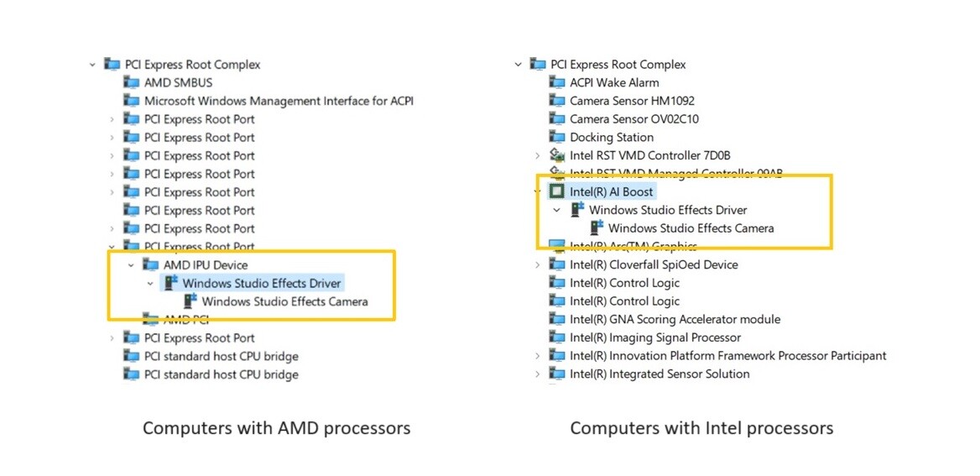
Task: Expand Intel(R) Cloverfall SpiOed Device
Action: [x=537, y=264]
